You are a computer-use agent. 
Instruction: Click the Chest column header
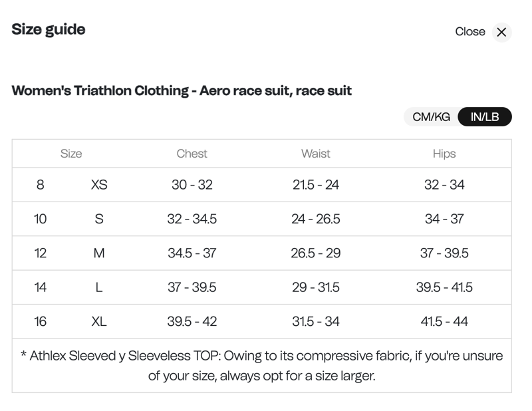click(192, 153)
